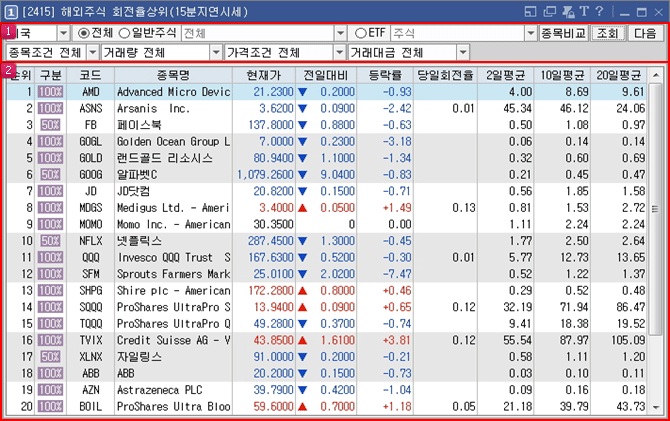The width and height of the screenshot is (670, 421).
Task: Sort by 2일평균 column header
Action: (x=505, y=76)
